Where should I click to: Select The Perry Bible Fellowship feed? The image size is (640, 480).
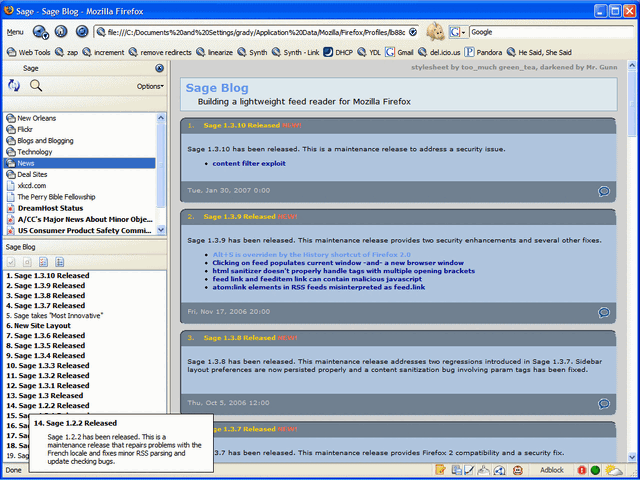[x=80, y=197]
